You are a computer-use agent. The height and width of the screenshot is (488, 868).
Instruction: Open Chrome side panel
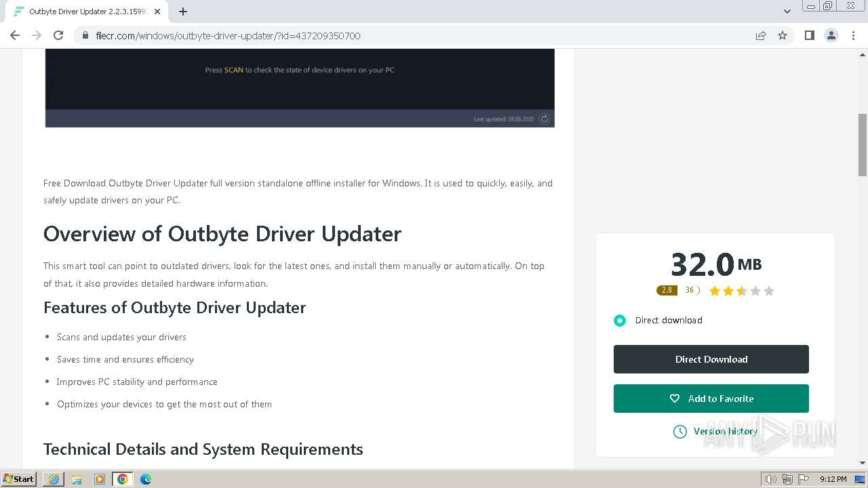click(810, 36)
